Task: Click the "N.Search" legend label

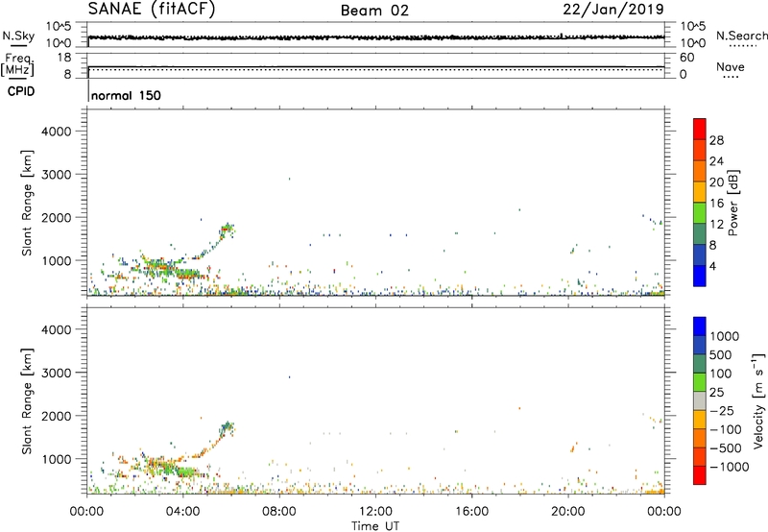Action: point(741,36)
